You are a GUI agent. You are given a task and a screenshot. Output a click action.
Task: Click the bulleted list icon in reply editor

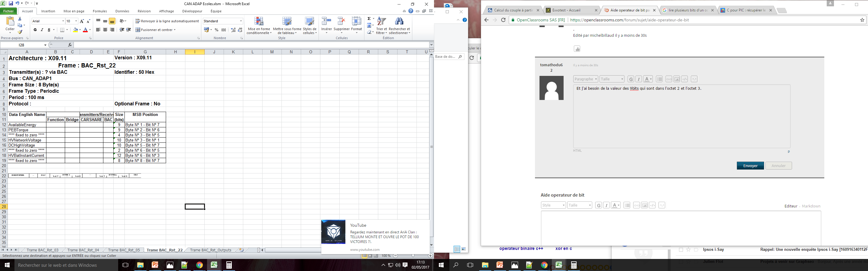click(x=659, y=79)
